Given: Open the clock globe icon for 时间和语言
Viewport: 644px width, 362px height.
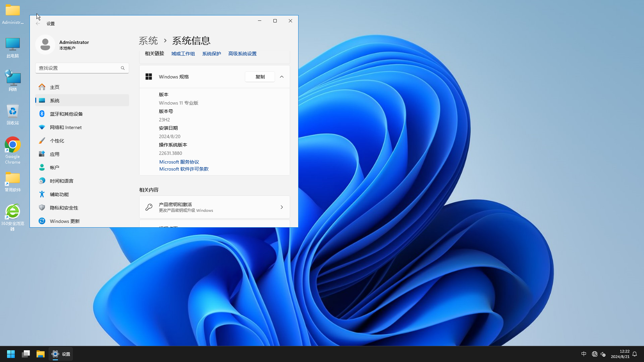Looking at the screenshot, I should pos(42,181).
